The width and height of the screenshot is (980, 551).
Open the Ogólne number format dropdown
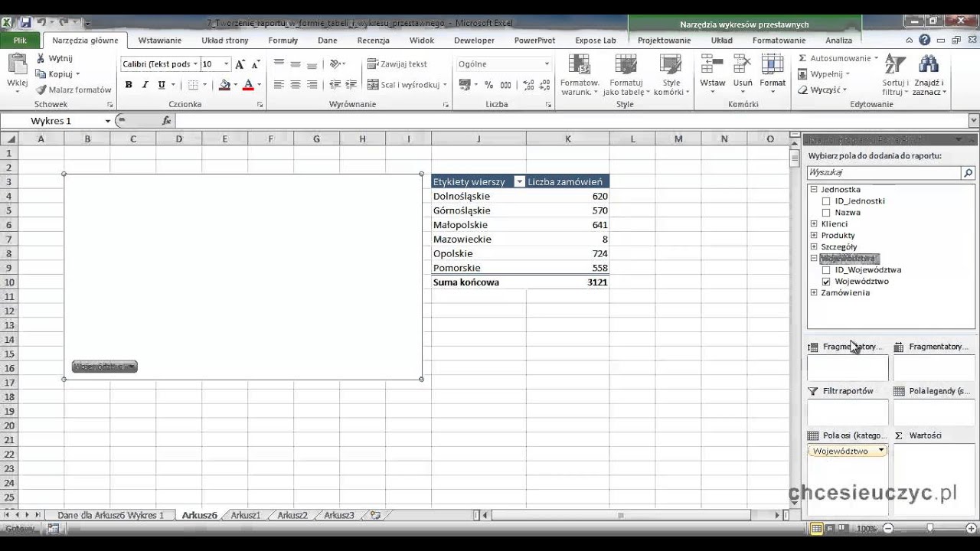pos(547,64)
